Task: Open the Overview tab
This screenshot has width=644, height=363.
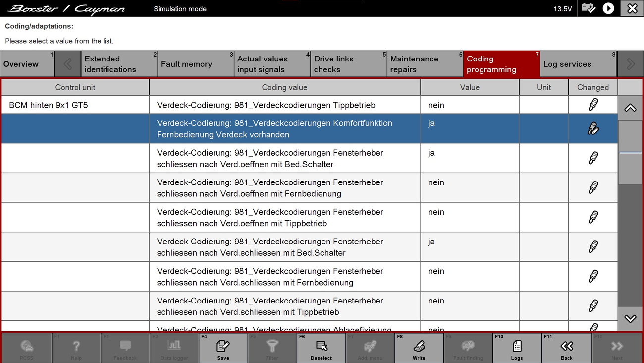Action: (27, 64)
